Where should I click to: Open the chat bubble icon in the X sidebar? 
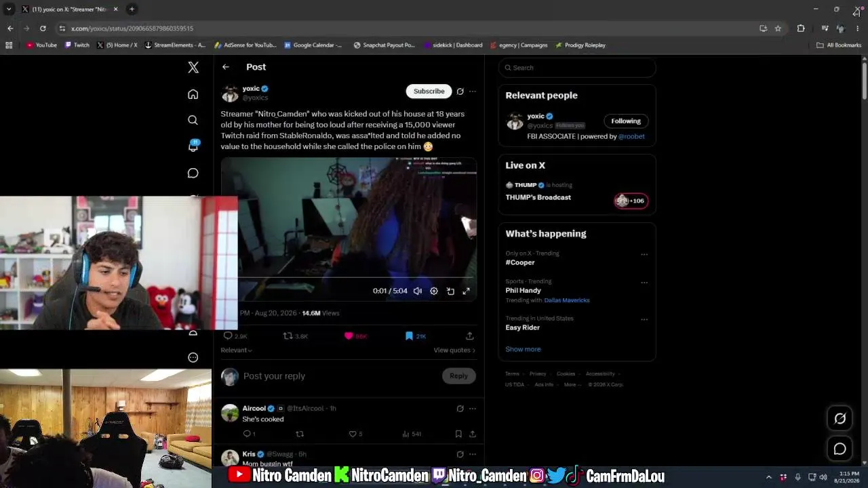pyautogui.click(x=193, y=174)
